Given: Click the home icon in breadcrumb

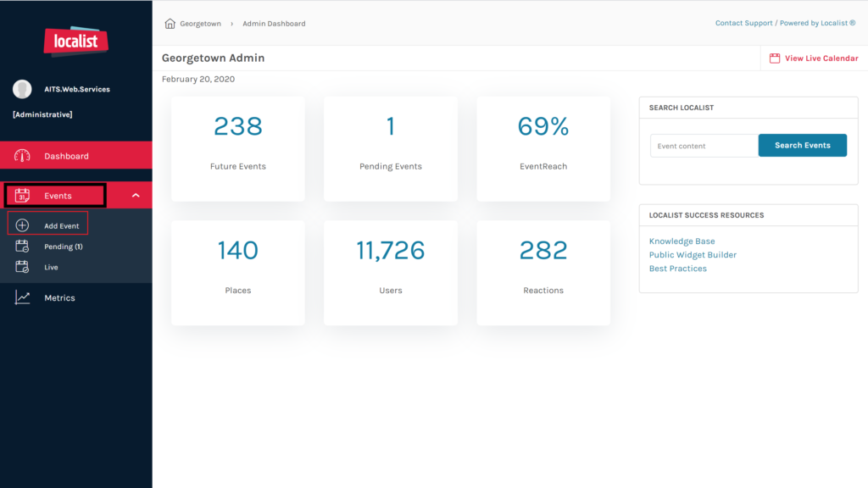Looking at the screenshot, I should tap(170, 24).
